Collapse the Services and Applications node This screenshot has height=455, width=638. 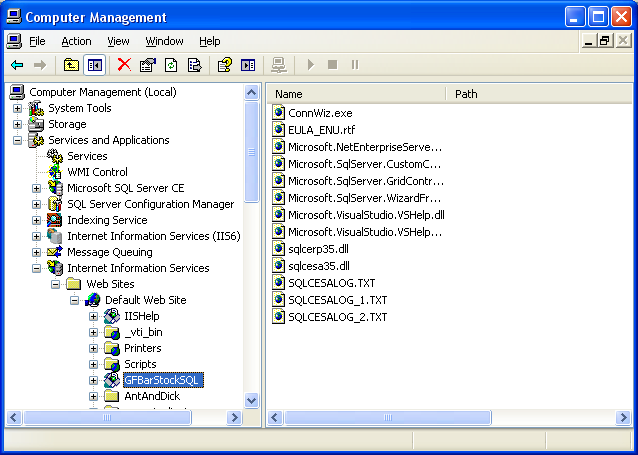[x=17, y=140]
